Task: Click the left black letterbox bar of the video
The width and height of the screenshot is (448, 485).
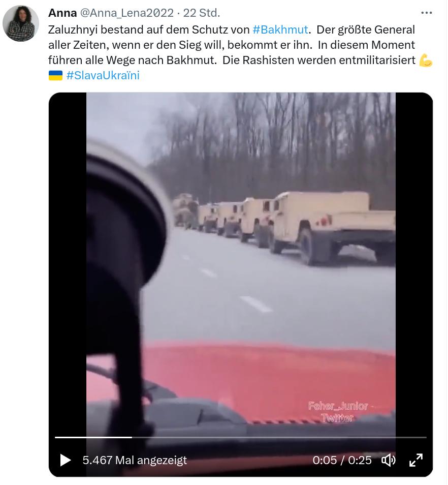Action: [x=68, y=263]
